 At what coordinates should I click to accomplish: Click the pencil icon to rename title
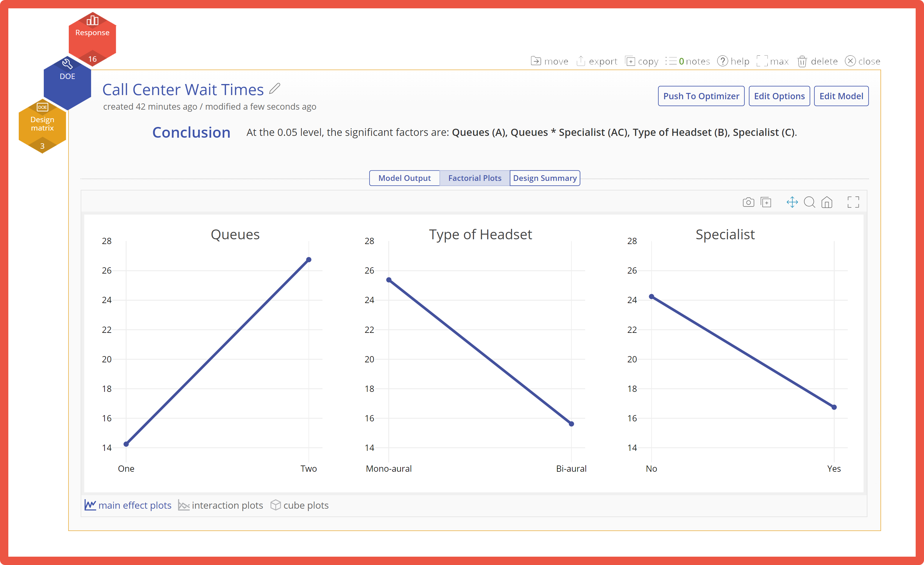[x=275, y=89]
